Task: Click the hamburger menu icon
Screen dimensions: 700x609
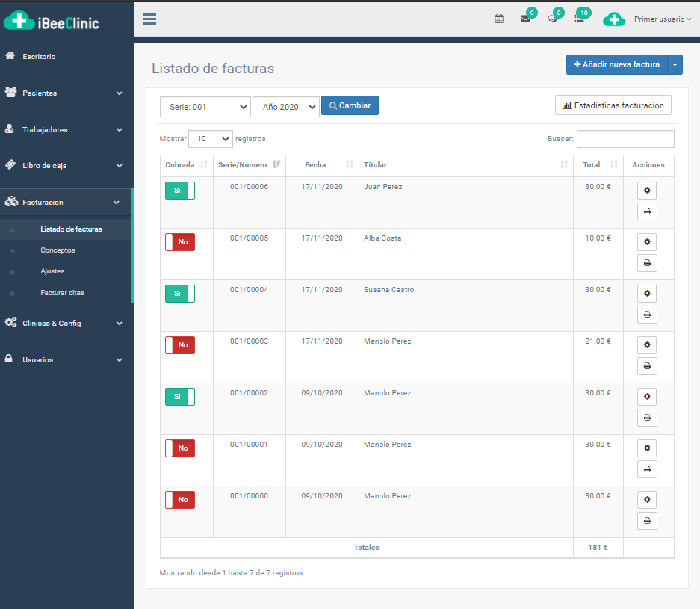Action: point(149,19)
